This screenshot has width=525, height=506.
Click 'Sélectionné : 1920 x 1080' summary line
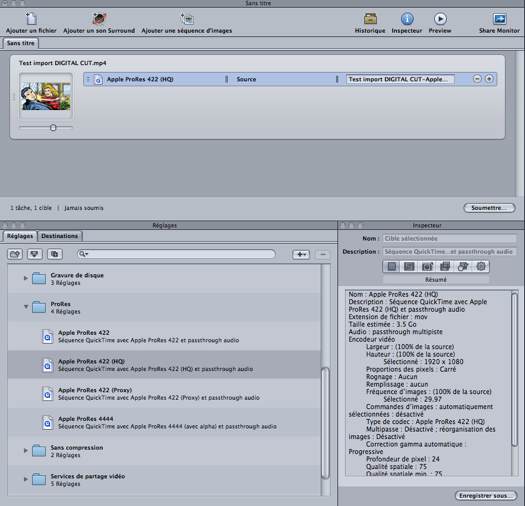(423, 362)
